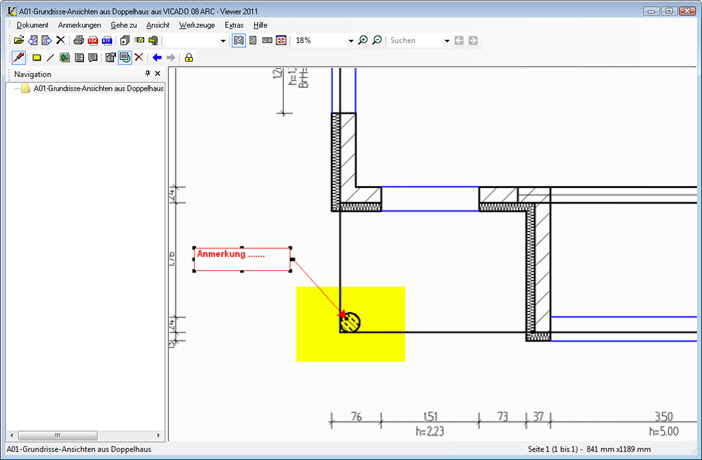Click the print icon in toolbar
Image resolution: width=702 pixels, height=460 pixels.
click(78, 41)
